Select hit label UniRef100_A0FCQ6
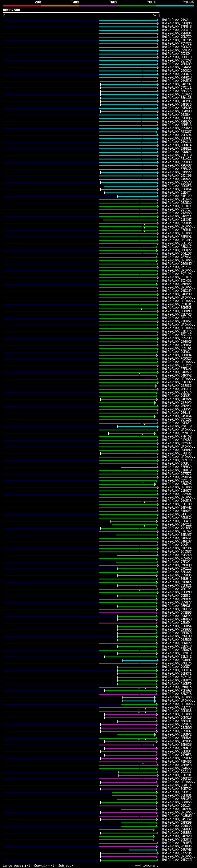The width and height of the screenshot is (197, 868). [x=177, y=108]
